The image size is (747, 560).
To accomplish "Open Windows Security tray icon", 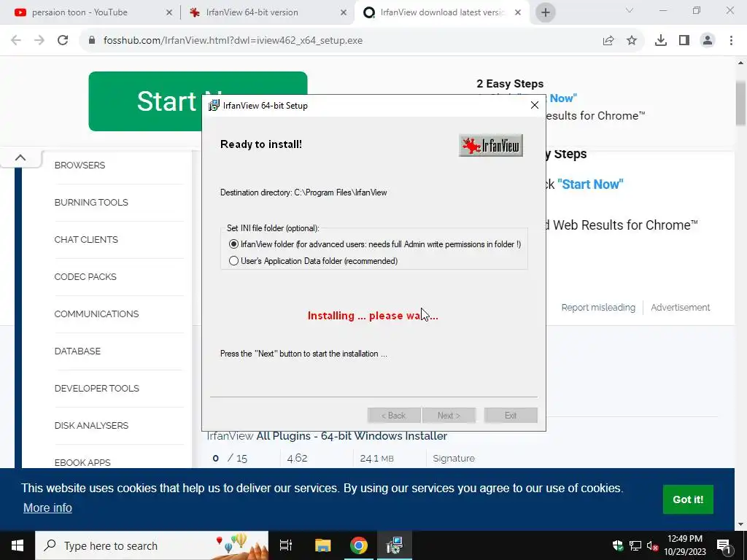I will [x=618, y=545].
